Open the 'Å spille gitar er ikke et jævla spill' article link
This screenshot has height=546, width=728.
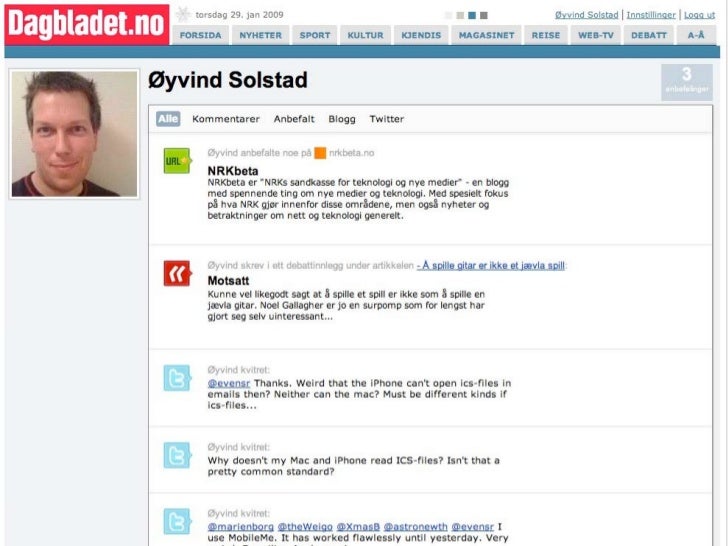pyautogui.click(x=491, y=266)
